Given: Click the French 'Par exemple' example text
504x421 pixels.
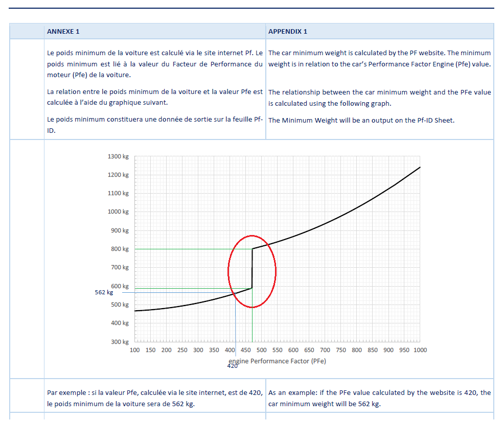Looking at the screenshot, I should coord(154,399).
